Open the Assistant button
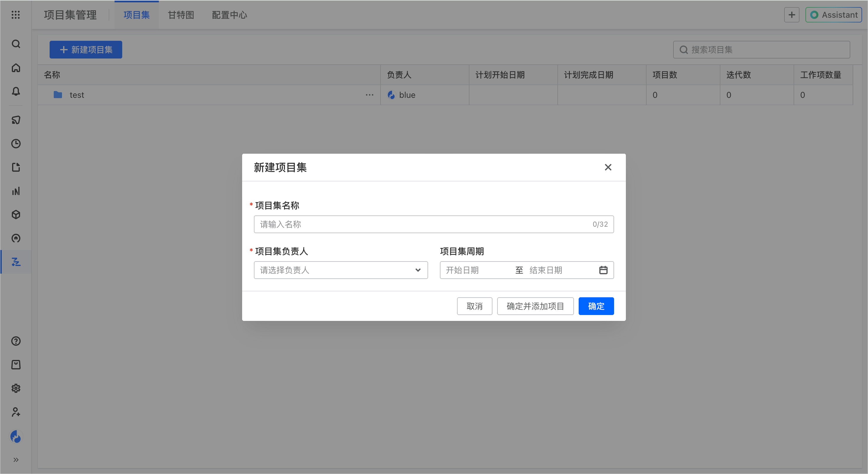The image size is (868, 474). [833, 15]
